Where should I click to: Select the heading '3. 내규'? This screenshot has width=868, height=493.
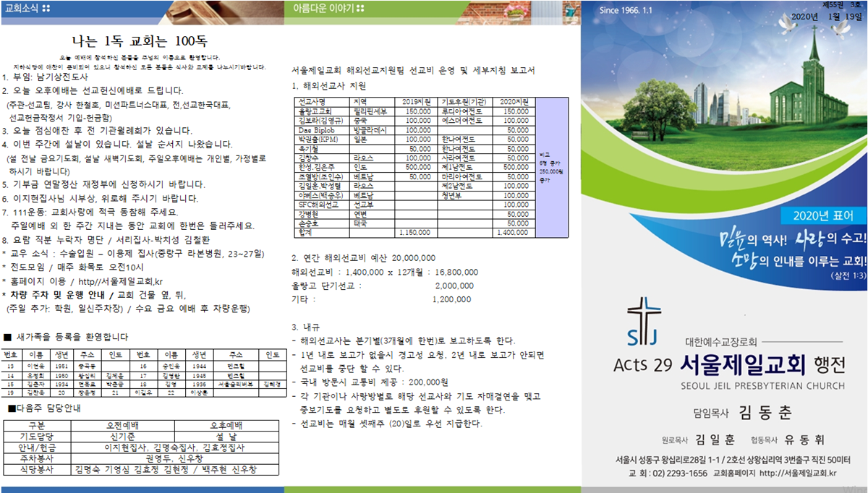(x=305, y=327)
